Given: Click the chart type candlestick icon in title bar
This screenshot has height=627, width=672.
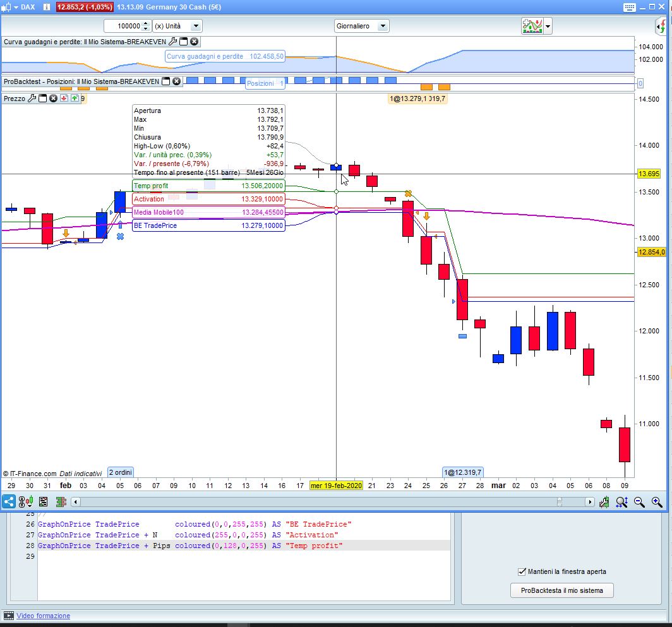Looking at the screenshot, I should point(6,8).
